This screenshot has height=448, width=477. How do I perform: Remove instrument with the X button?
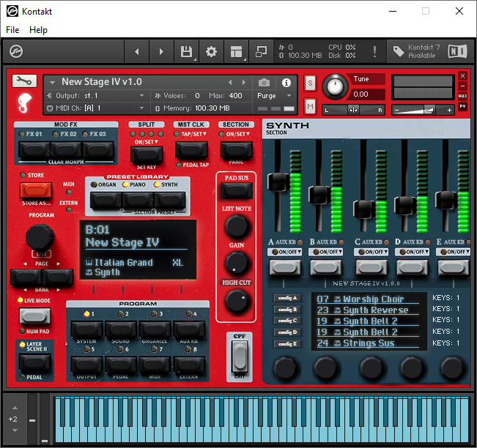click(462, 75)
